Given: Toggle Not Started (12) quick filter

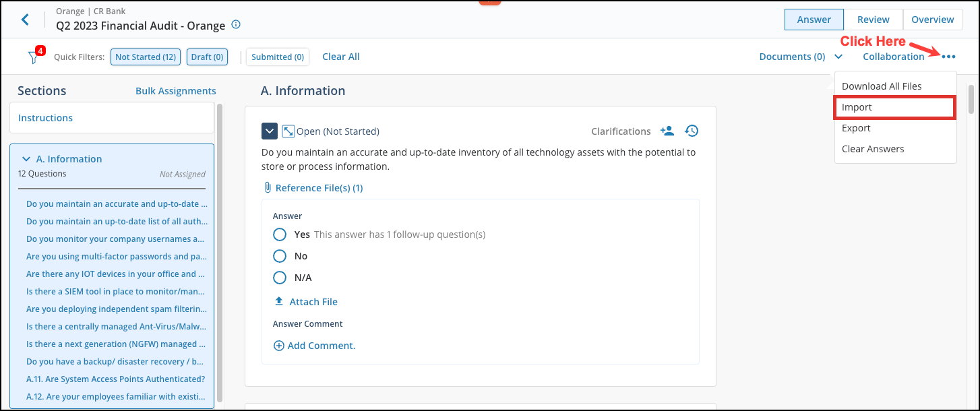Looking at the screenshot, I should click(146, 57).
